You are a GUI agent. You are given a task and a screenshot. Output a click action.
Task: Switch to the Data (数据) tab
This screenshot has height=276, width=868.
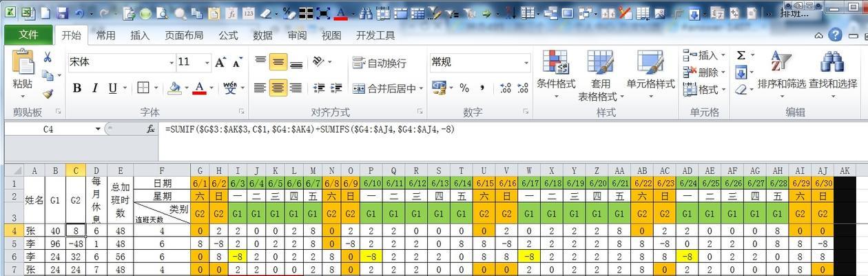point(262,36)
